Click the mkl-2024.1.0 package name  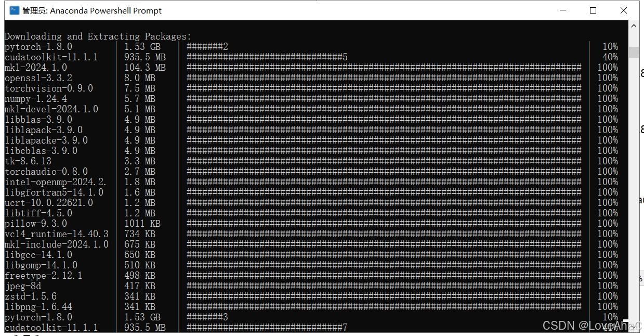(36, 68)
